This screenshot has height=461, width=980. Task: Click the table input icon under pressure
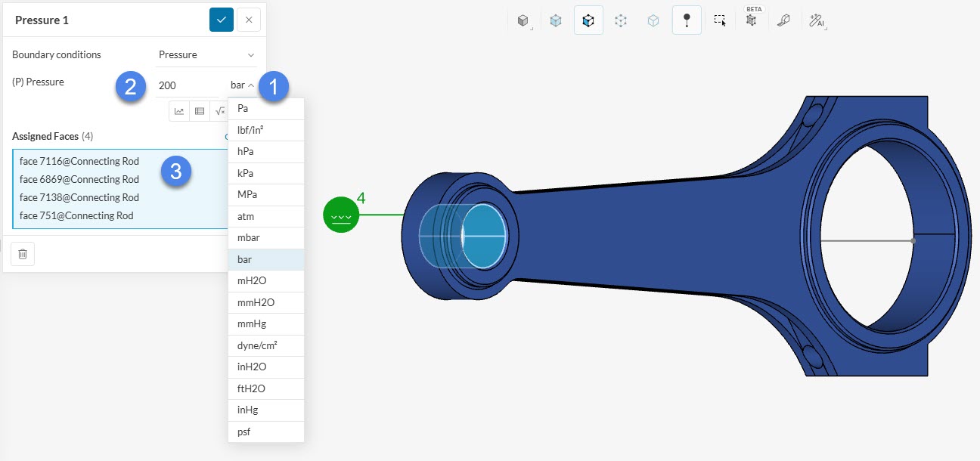200,111
